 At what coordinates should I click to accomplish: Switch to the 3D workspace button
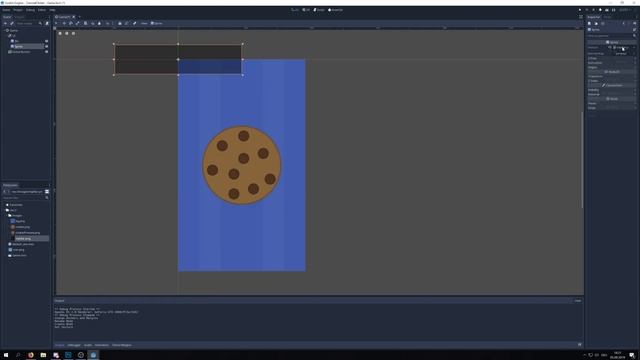306,10
